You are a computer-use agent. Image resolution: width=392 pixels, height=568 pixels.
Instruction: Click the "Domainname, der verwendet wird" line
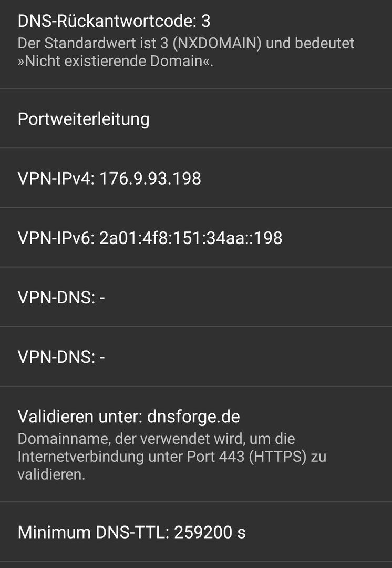pyautogui.click(x=156, y=439)
